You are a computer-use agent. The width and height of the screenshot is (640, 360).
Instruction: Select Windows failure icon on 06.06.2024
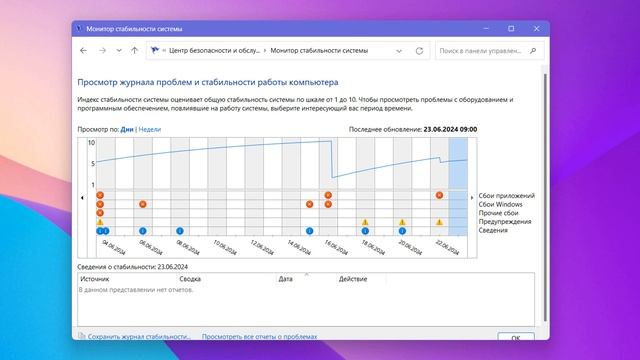point(142,204)
